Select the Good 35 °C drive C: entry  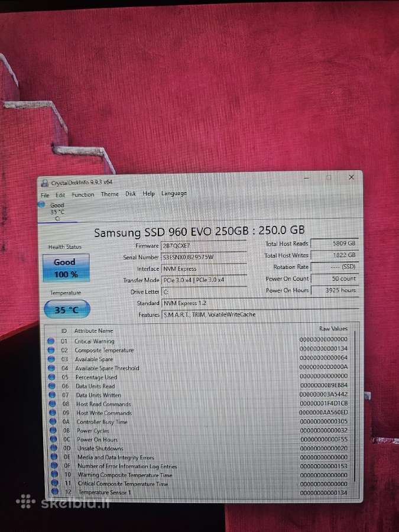pyautogui.click(x=56, y=212)
